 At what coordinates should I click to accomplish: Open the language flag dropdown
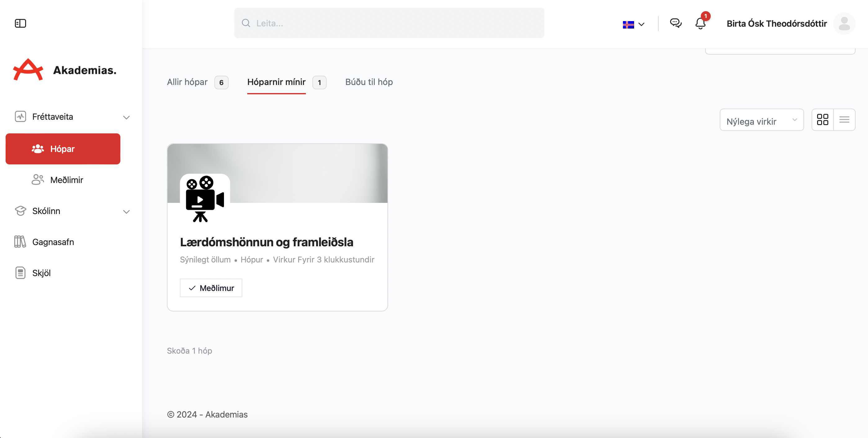point(633,24)
